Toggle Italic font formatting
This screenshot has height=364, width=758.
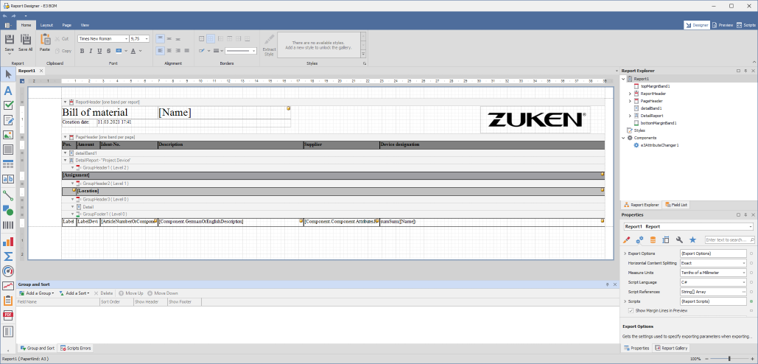[89, 51]
